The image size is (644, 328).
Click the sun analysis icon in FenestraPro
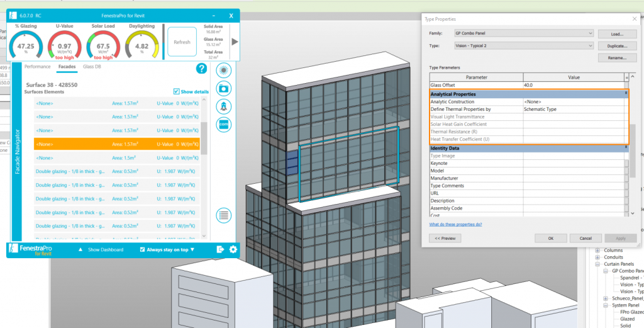click(223, 71)
